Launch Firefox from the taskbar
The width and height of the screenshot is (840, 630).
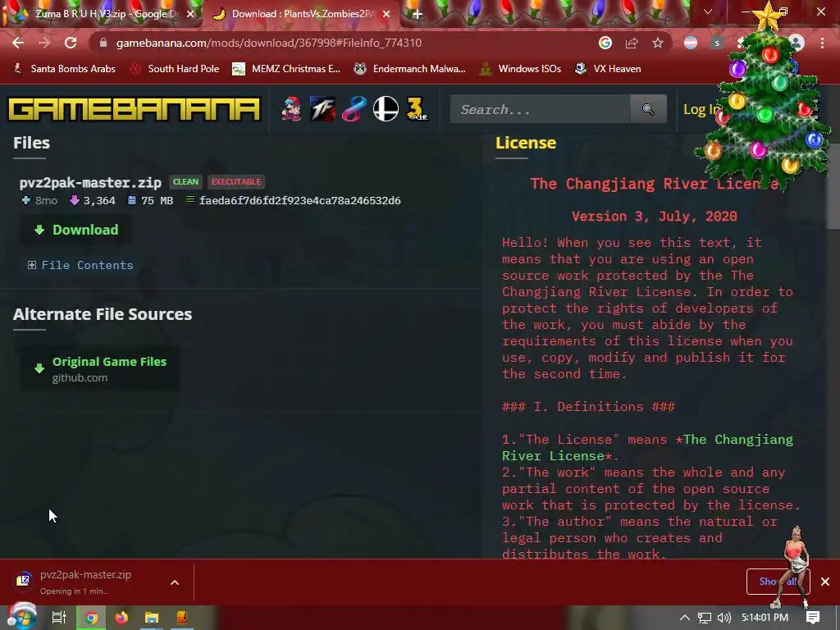(x=121, y=618)
